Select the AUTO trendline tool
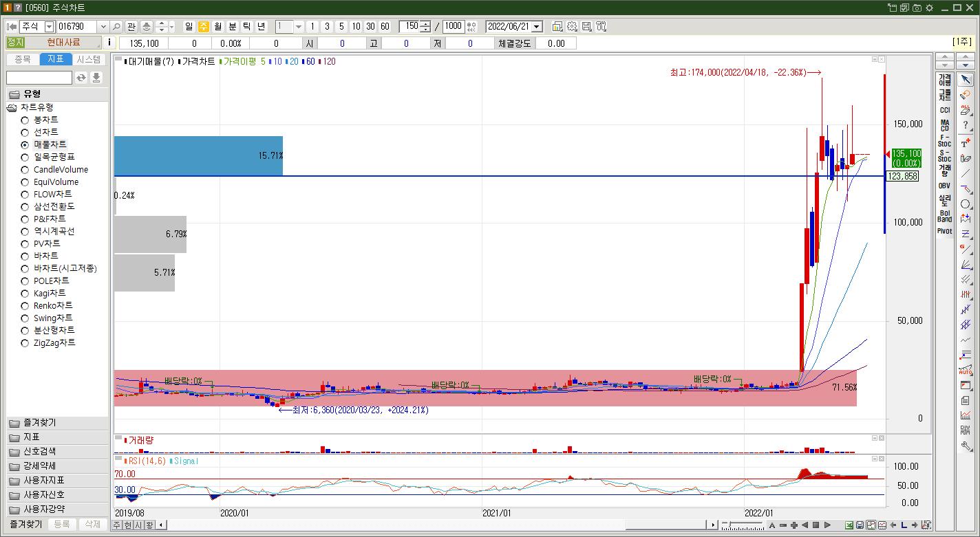 tap(966, 371)
